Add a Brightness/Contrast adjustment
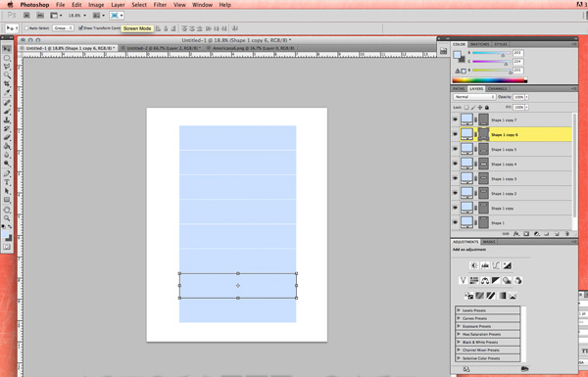Image resolution: width=588 pixels, height=377 pixels. coord(474,265)
